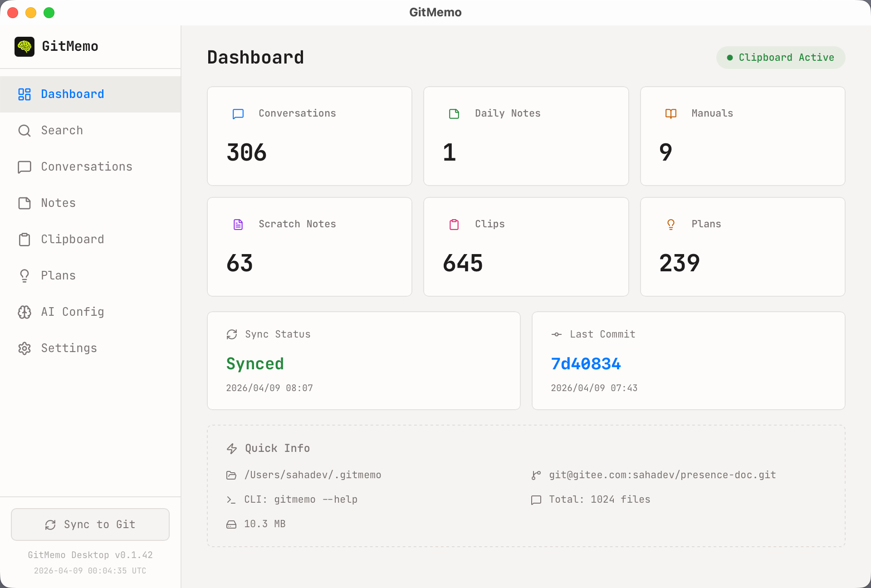Open the Notes sidebar item
Viewport: 871px width, 588px height.
click(x=58, y=203)
